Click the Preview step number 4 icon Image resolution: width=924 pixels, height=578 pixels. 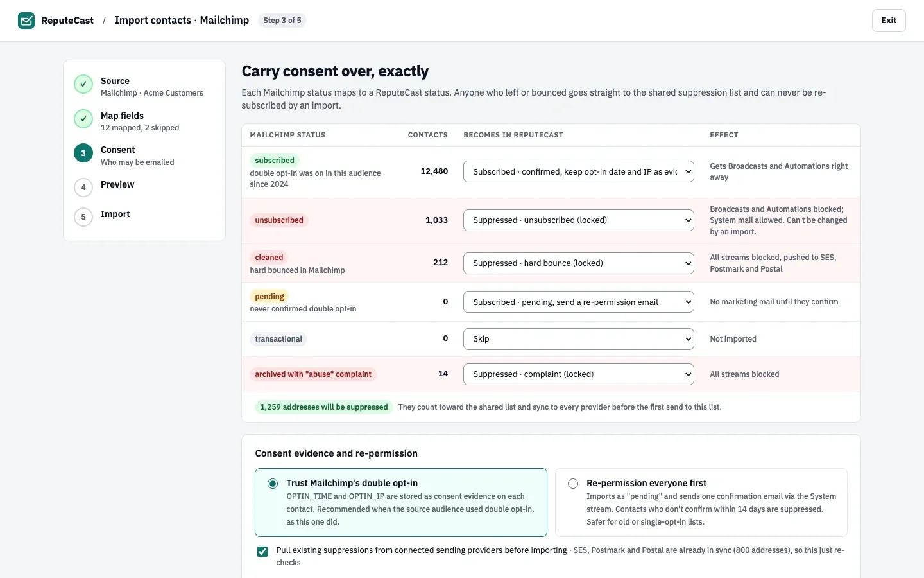83,188
